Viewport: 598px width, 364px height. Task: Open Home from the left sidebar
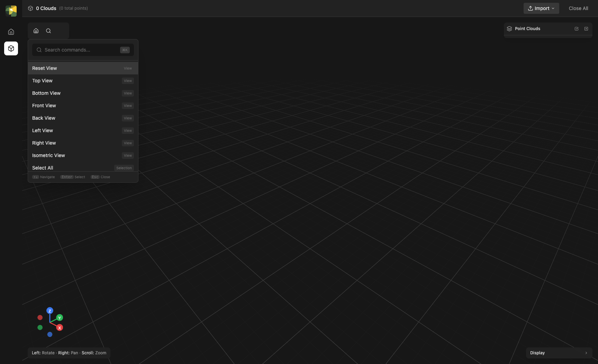point(11,32)
